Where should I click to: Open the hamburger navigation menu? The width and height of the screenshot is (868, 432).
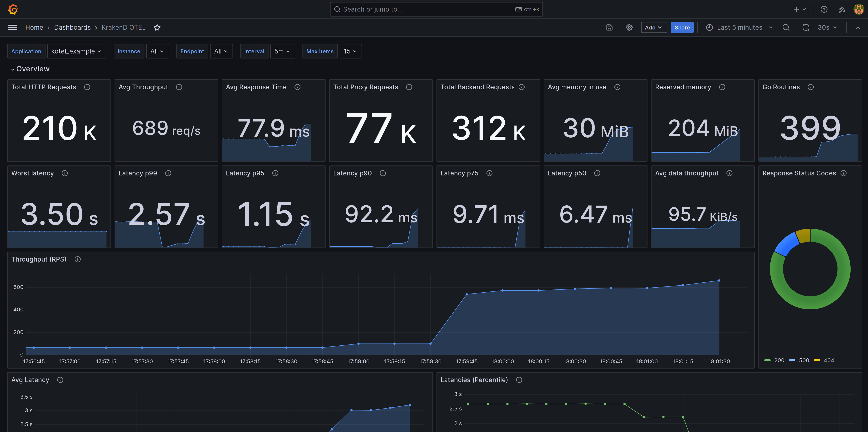[12, 27]
